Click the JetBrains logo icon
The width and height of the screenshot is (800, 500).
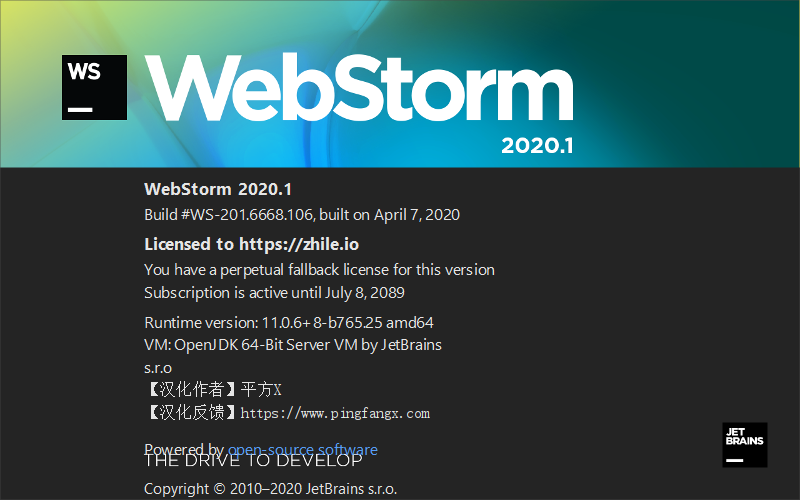[744, 445]
